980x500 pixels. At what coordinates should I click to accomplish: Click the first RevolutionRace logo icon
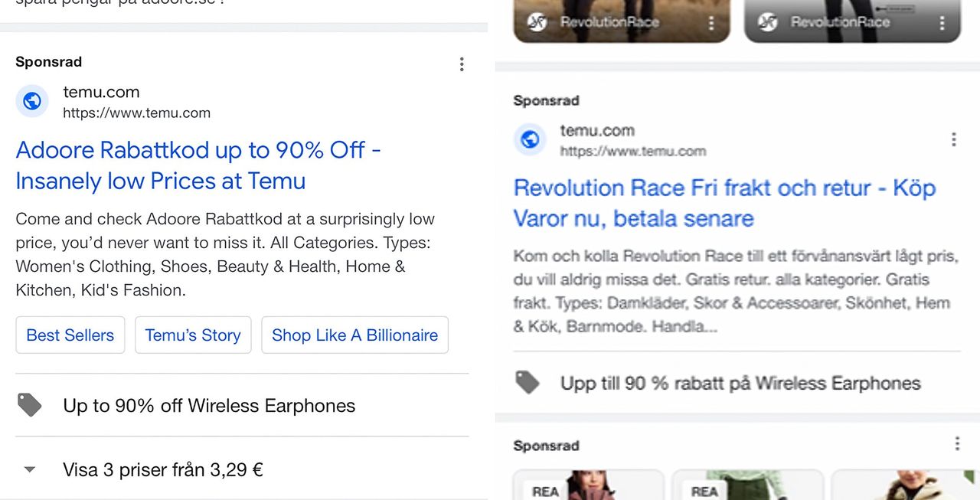tap(537, 22)
